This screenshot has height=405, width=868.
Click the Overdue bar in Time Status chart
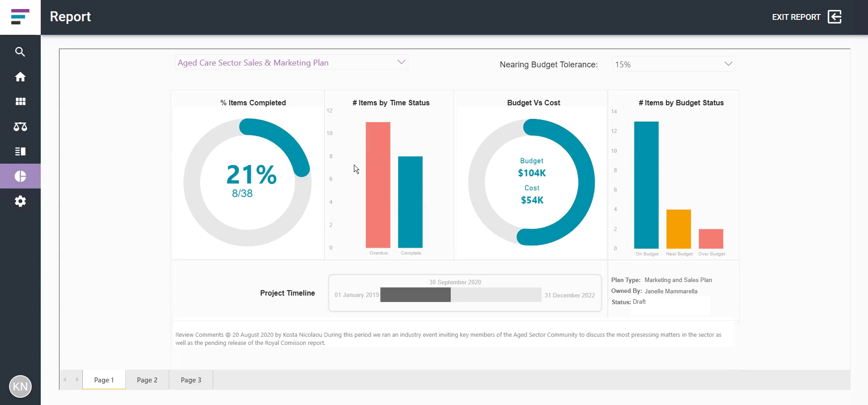378,185
